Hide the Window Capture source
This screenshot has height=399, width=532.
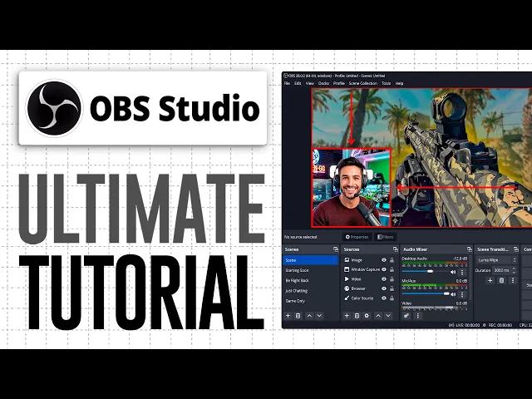click(384, 269)
